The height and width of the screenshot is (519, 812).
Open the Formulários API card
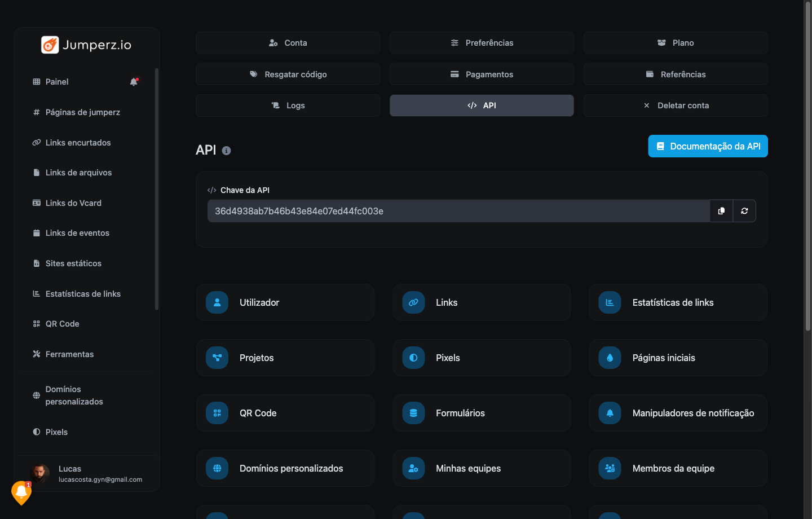pos(482,413)
